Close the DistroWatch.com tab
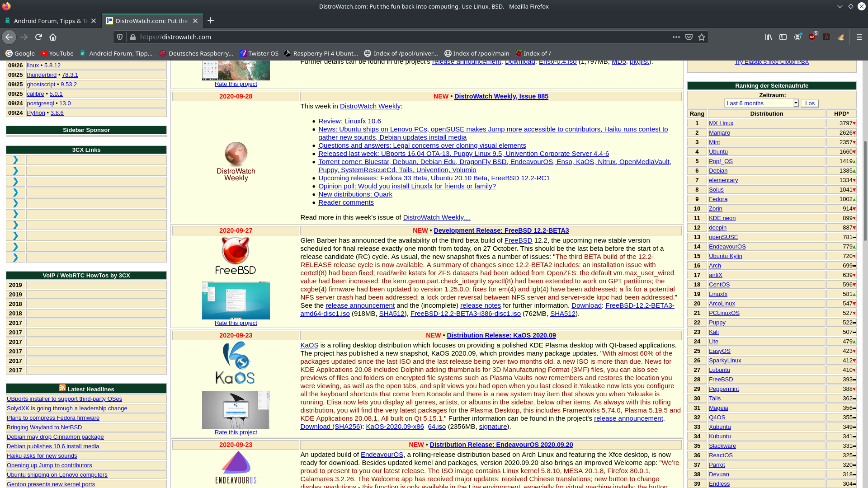The width and height of the screenshot is (868, 488). point(195,21)
